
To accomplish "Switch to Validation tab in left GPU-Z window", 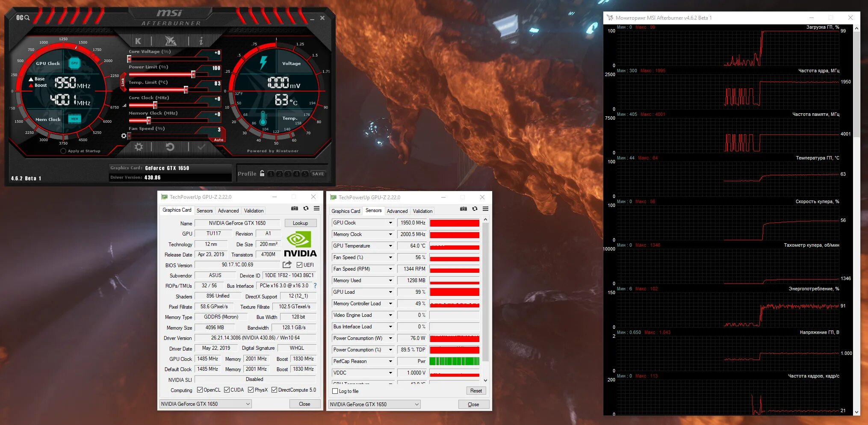I will click(x=254, y=211).
